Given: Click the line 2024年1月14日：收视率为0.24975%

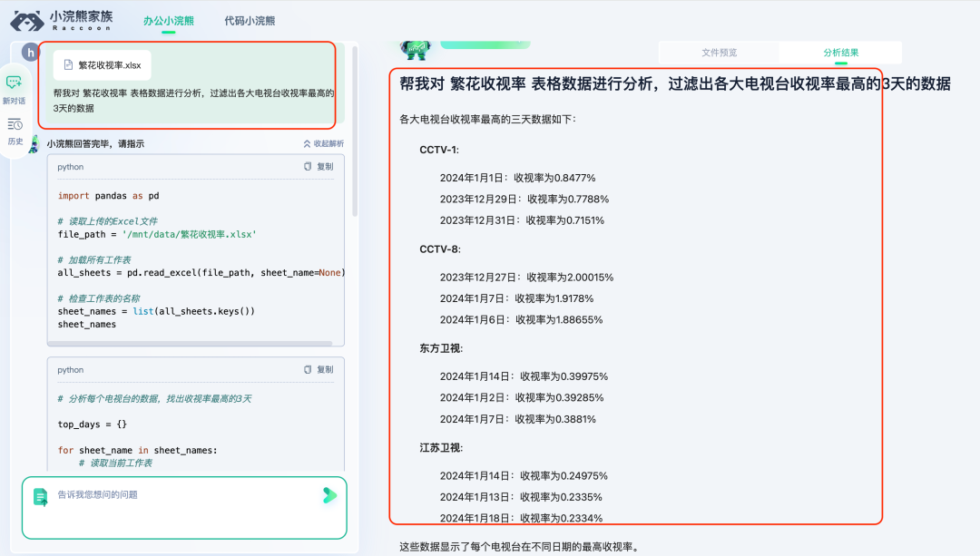Looking at the screenshot, I should (x=524, y=476).
